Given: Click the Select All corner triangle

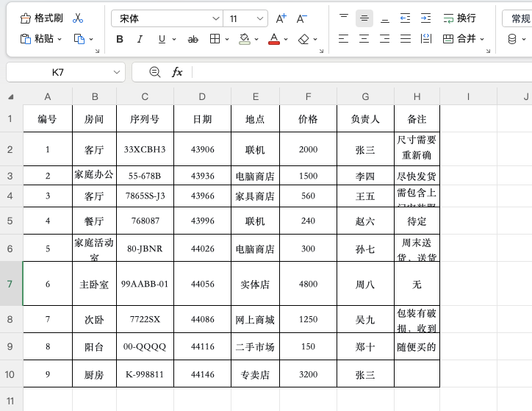Looking at the screenshot, I should (11, 97).
